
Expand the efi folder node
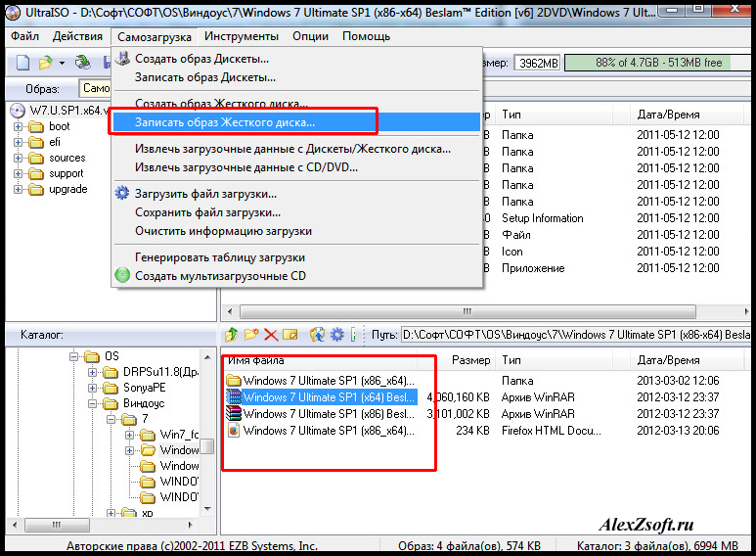18,142
